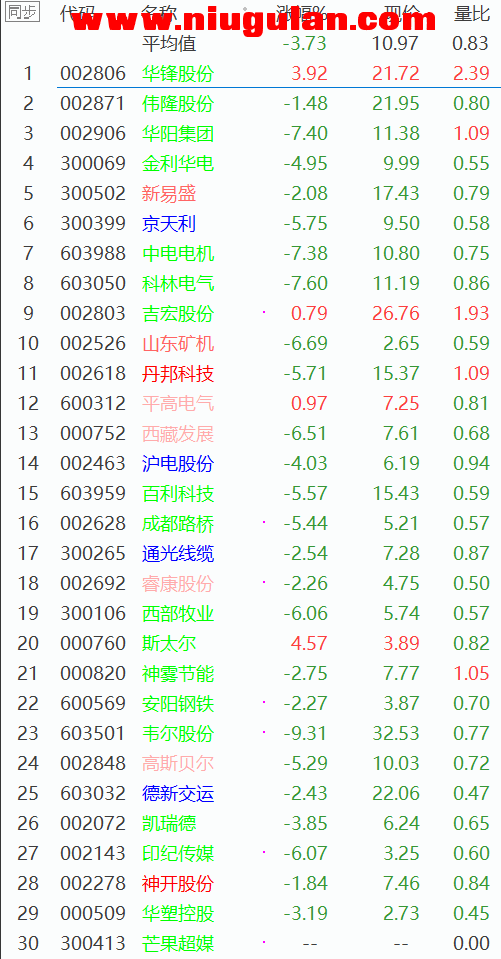Select stock 睿康股份
The width and height of the screenshot is (501, 959).
coord(178,583)
